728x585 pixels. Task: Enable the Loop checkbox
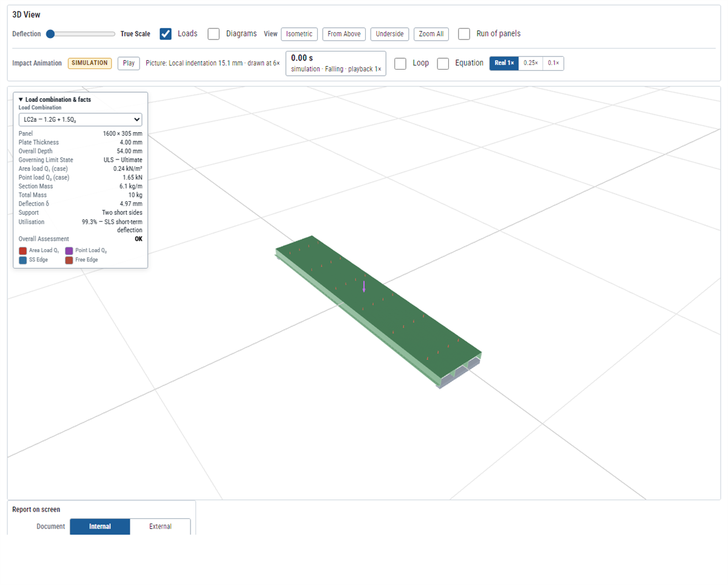click(x=400, y=64)
